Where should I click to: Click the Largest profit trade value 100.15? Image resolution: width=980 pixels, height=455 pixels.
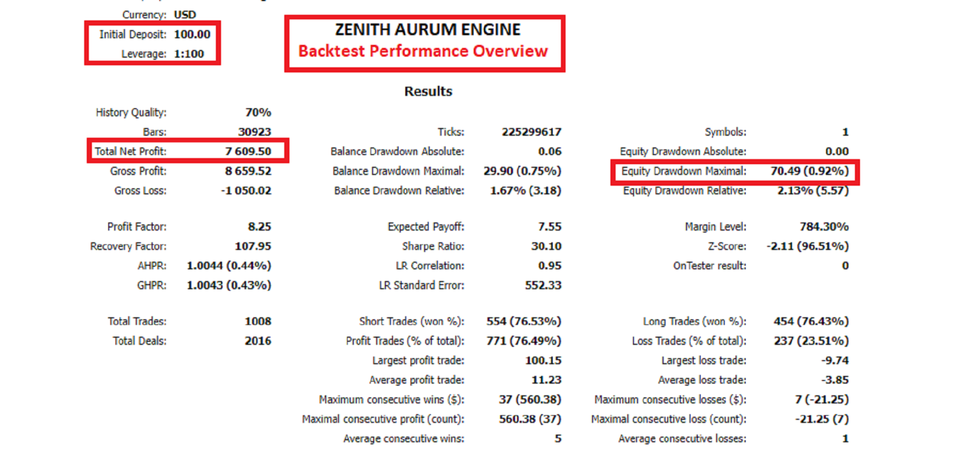tap(543, 360)
